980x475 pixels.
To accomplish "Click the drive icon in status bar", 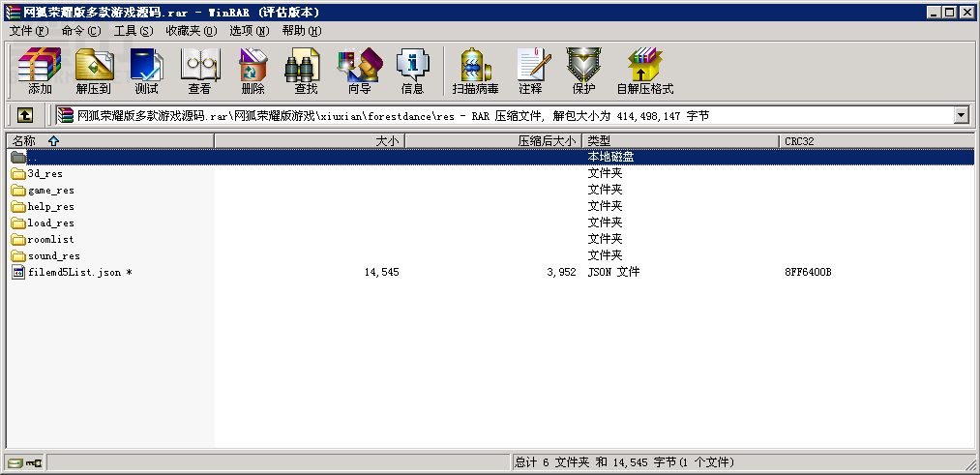I will [x=15, y=463].
